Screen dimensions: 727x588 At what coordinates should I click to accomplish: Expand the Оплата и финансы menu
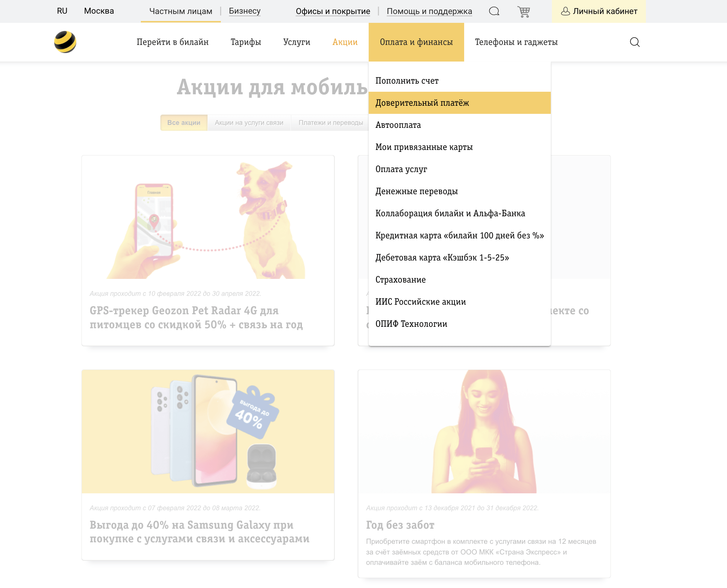click(x=416, y=42)
